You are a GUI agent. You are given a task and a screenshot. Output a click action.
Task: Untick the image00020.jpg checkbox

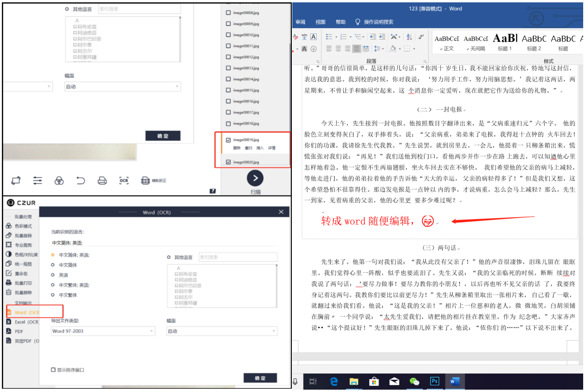(x=229, y=162)
